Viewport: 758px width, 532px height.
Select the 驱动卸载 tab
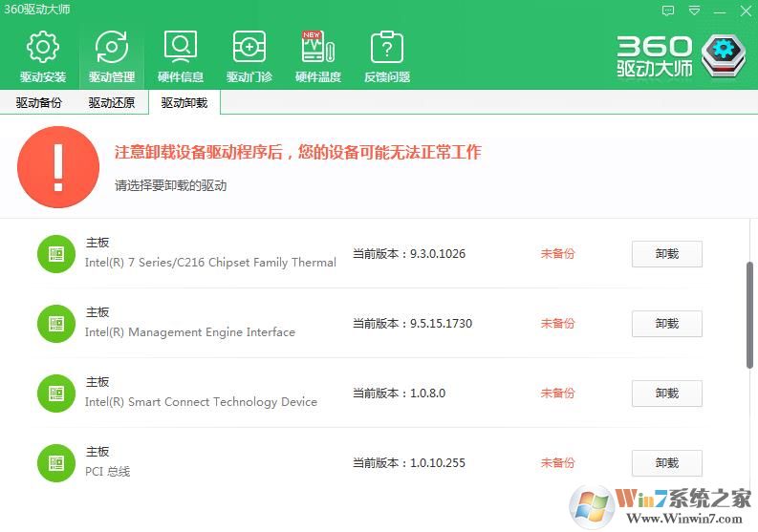tap(184, 102)
